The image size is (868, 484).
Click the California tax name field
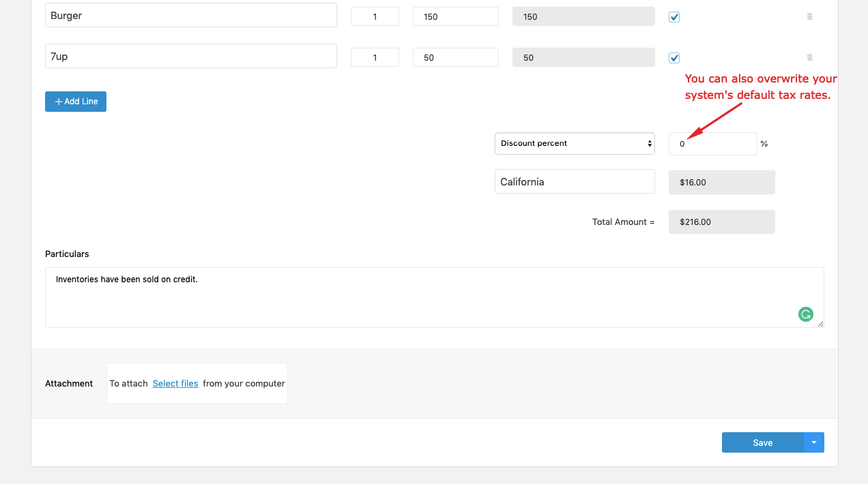pos(575,181)
